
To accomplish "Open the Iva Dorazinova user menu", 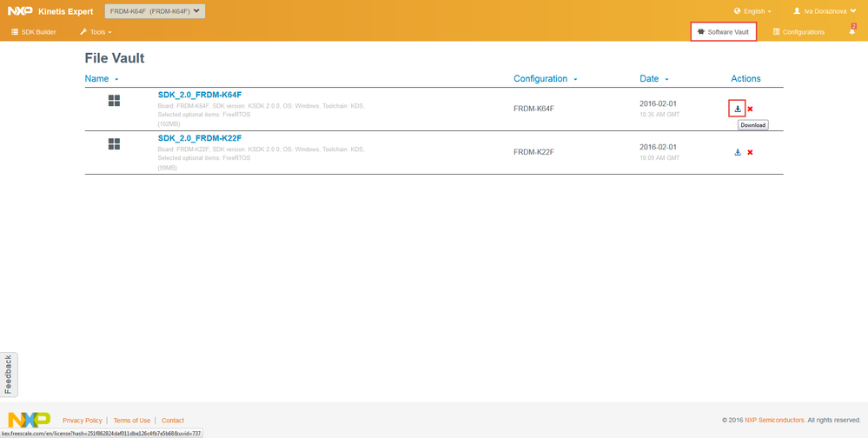I will coord(825,11).
